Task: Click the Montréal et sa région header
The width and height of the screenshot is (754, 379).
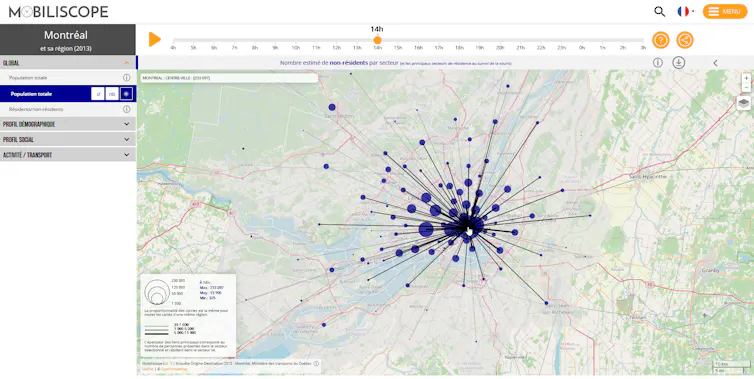Action: click(68, 40)
